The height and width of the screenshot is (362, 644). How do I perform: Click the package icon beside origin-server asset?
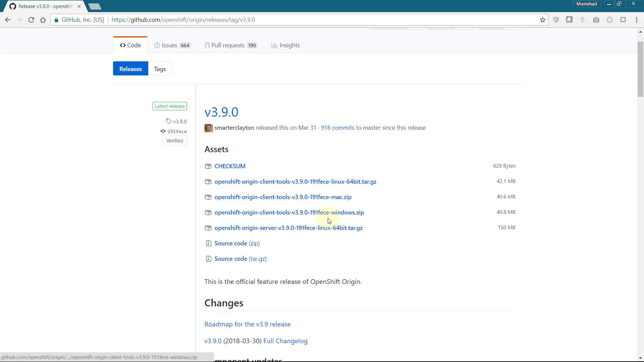point(208,228)
